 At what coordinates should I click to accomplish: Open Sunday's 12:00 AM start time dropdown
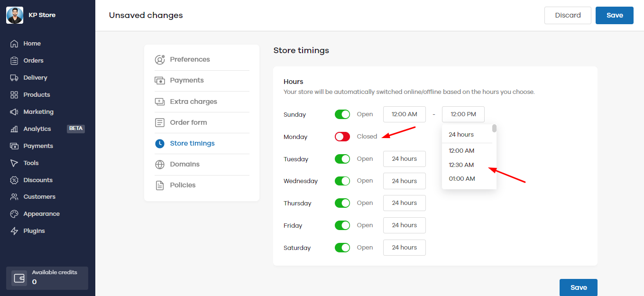[x=404, y=114]
